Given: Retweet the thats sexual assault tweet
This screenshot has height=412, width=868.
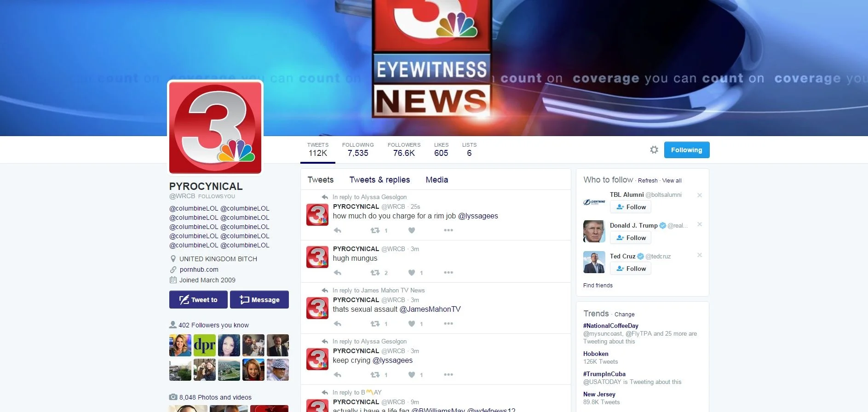Looking at the screenshot, I should coord(375,324).
